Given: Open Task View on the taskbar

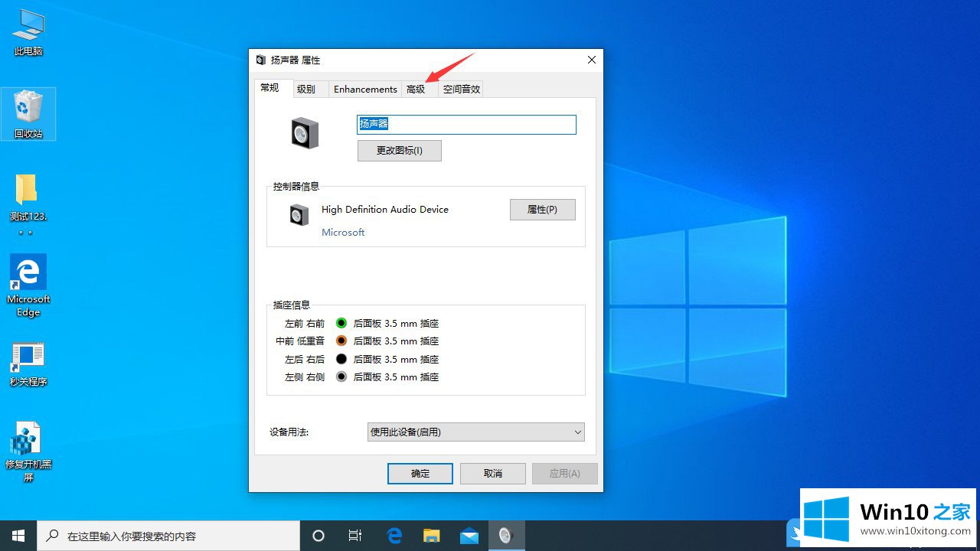Looking at the screenshot, I should coord(355,536).
